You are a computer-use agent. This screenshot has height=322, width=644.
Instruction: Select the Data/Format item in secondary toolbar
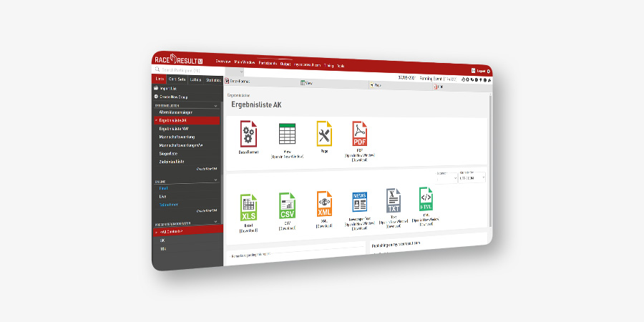coord(238,82)
